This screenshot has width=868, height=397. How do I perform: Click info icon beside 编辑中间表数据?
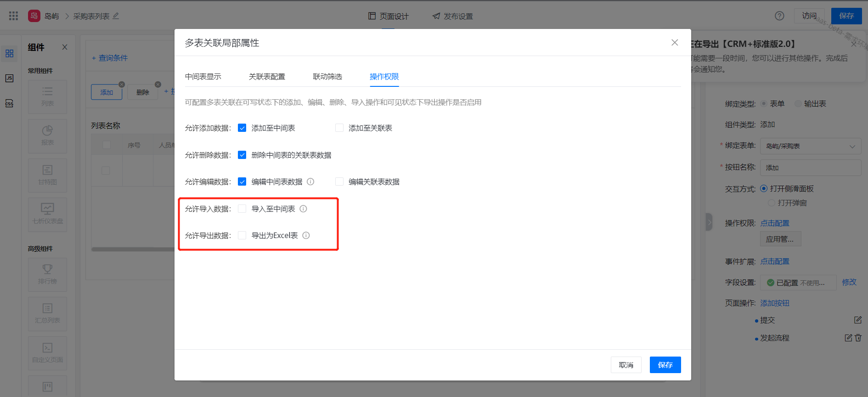(x=310, y=181)
